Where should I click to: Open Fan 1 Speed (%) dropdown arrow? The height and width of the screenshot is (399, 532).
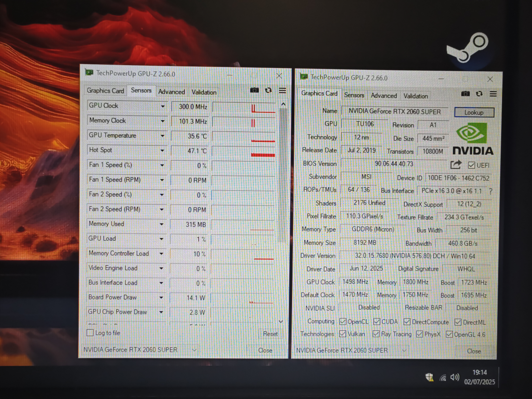[x=162, y=165]
